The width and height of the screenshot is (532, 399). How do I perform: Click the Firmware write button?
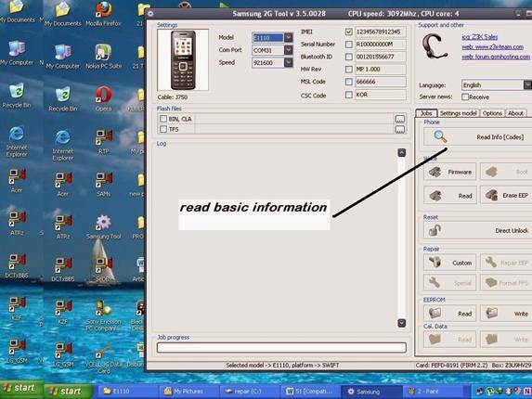click(x=450, y=172)
